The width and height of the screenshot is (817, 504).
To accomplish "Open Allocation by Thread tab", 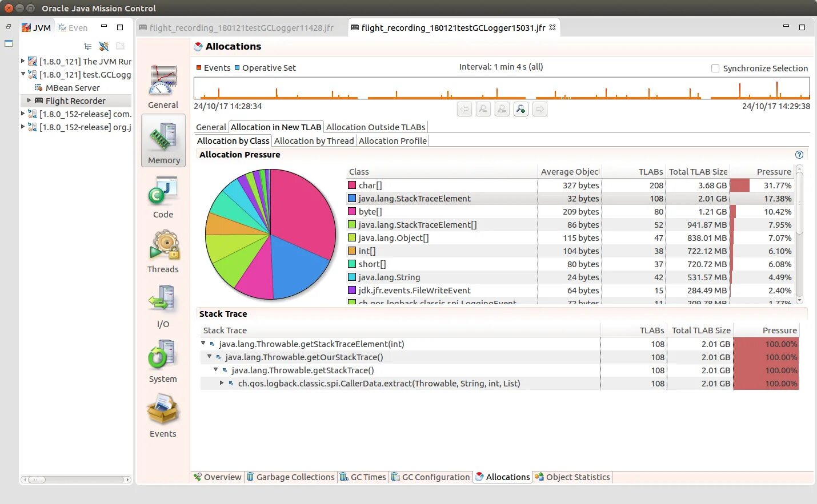I will click(314, 141).
